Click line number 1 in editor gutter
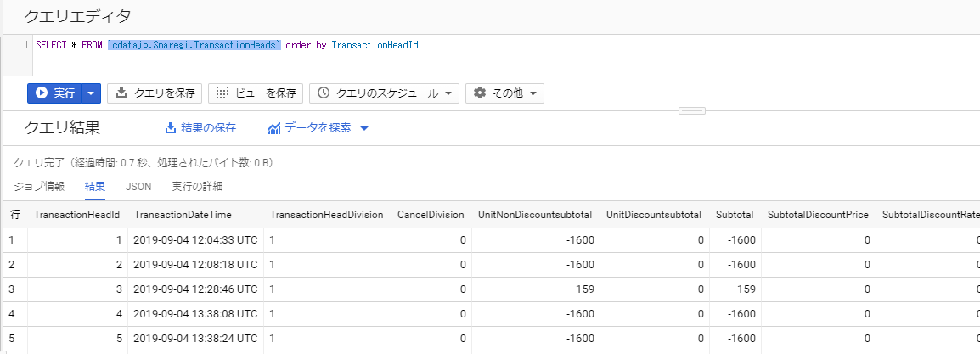Screen dimensions: 980x354 click(25, 45)
